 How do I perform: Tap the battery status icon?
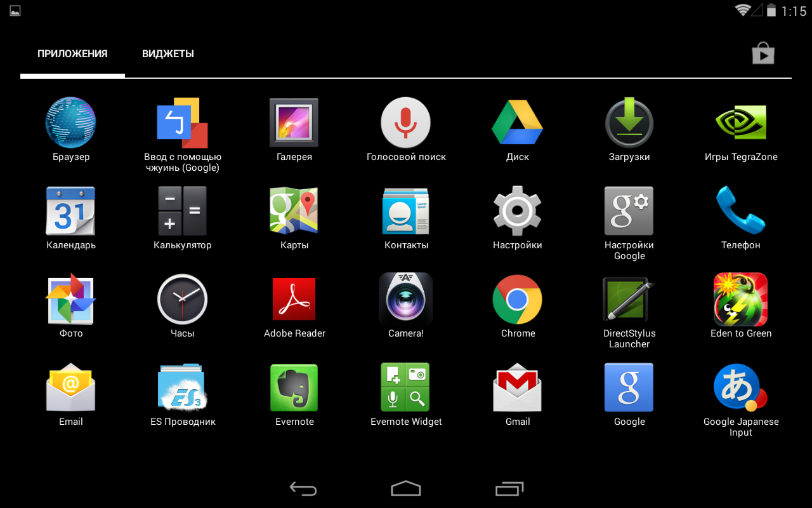771,10
